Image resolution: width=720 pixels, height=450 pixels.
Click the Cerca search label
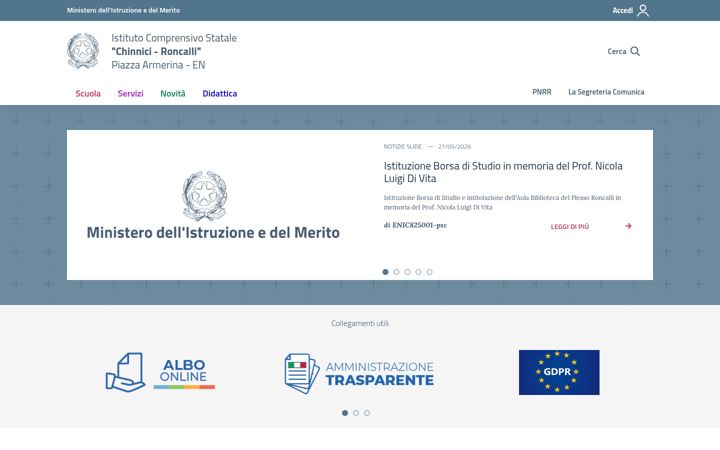617,51
